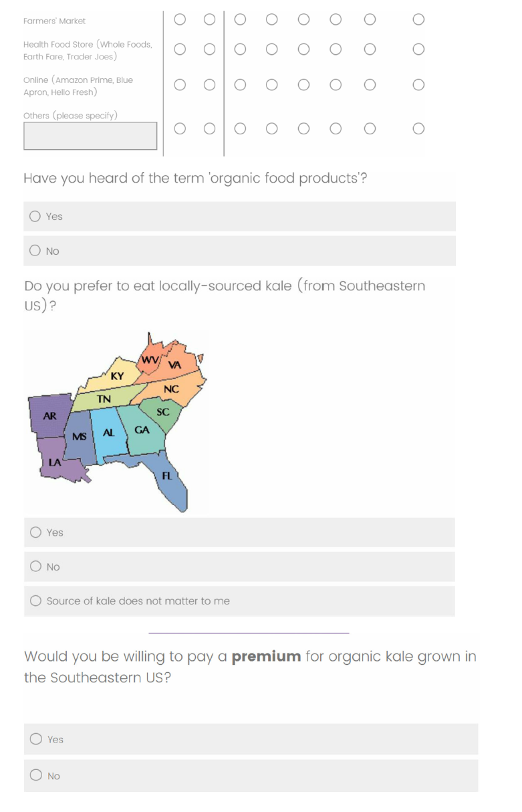Choose Yes for preferring locally-sourced kale
The height and width of the screenshot is (812, 522).
point(36,532)
